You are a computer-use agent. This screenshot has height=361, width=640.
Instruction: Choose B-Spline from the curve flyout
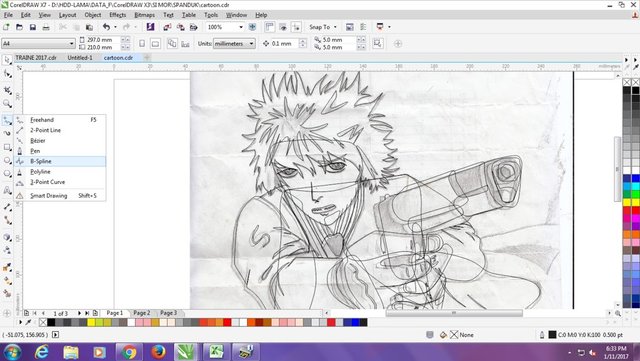[x=60, y=161]
